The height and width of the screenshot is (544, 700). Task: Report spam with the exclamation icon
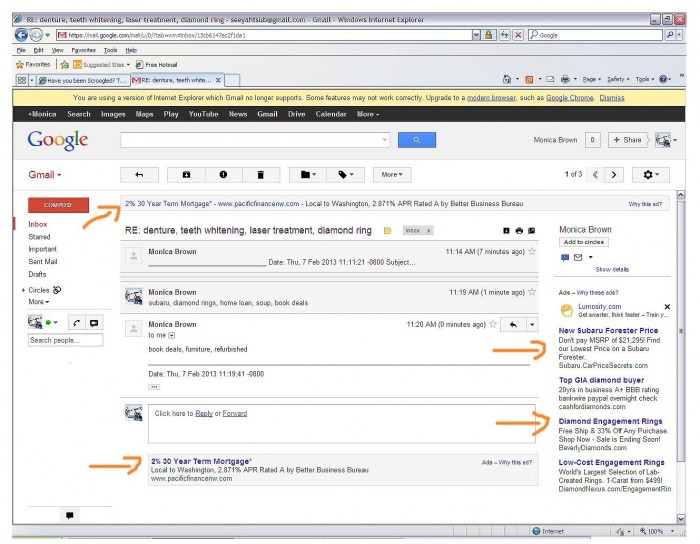pyautogui.click(x=223, y=174)
